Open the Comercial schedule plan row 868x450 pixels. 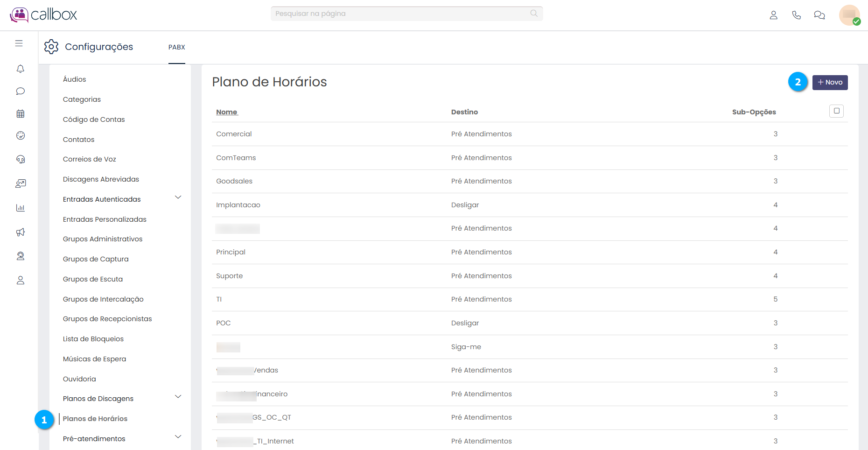point(234,134)
